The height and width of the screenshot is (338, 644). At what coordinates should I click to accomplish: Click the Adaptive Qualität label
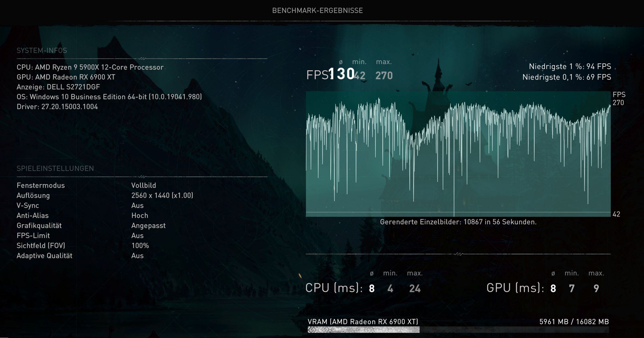point(45,256)
